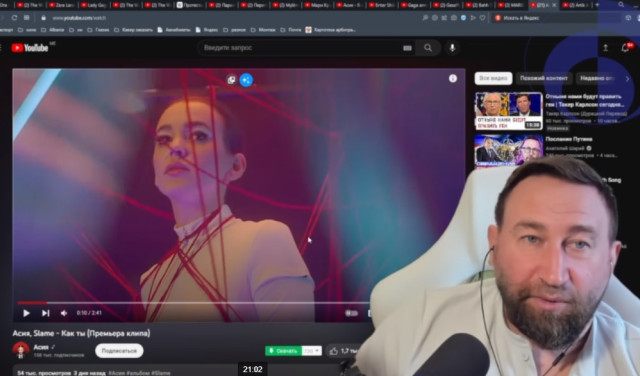Play the video with the play button
This screenshot has width=640, height=376.
pos(26,313)
